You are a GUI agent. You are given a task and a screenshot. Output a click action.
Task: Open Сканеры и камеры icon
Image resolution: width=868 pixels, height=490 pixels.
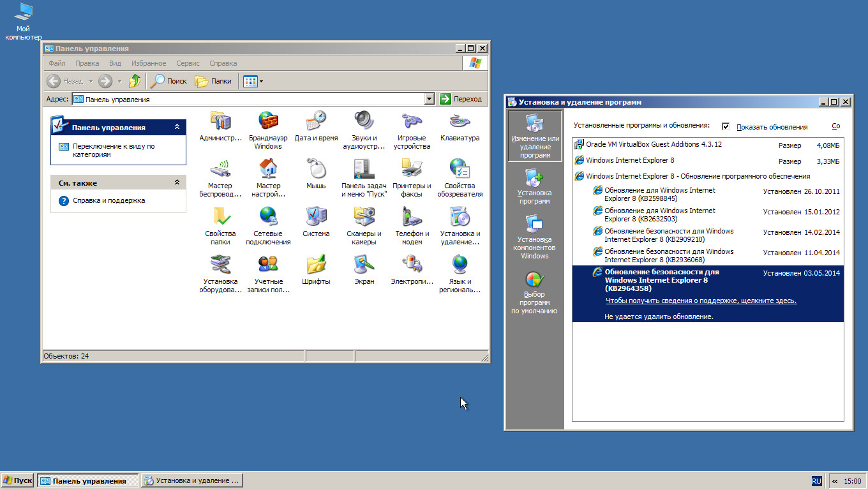364,225
